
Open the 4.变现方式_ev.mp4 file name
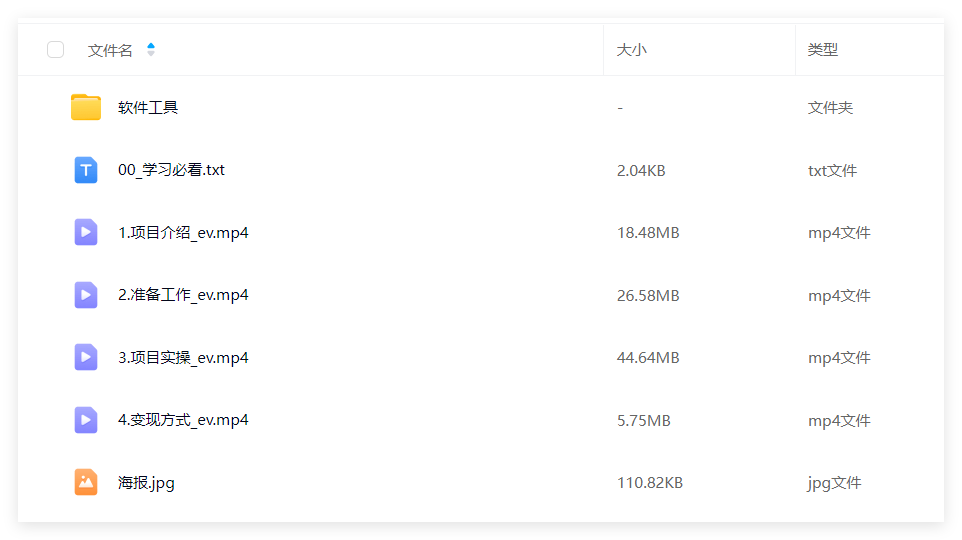point(183,420)
